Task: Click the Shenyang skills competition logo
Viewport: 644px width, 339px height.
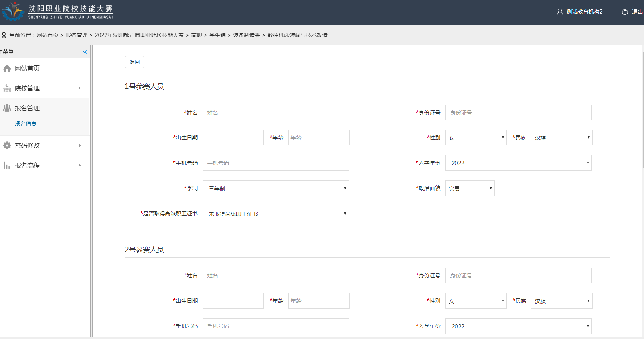Action: click(x=57, y=12)
